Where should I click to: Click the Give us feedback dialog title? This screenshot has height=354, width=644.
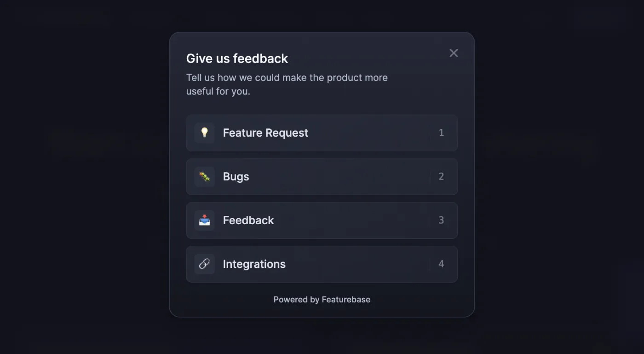click(x=237, y=58)
